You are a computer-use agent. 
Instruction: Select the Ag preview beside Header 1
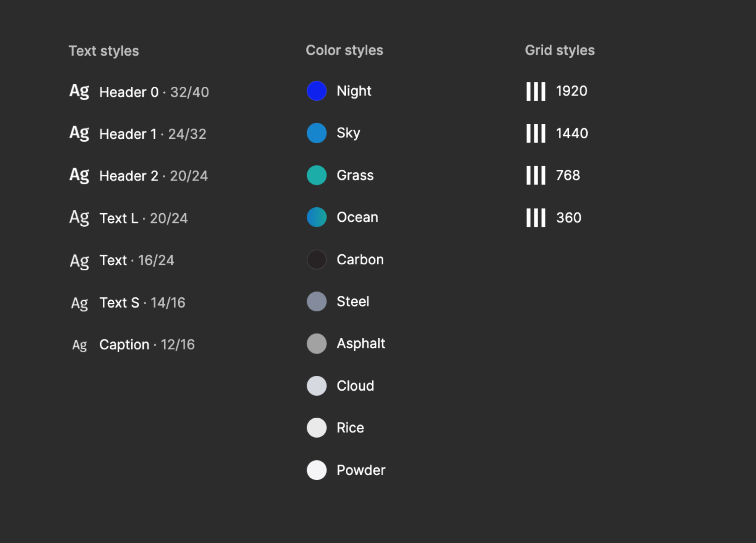(79, 133)
